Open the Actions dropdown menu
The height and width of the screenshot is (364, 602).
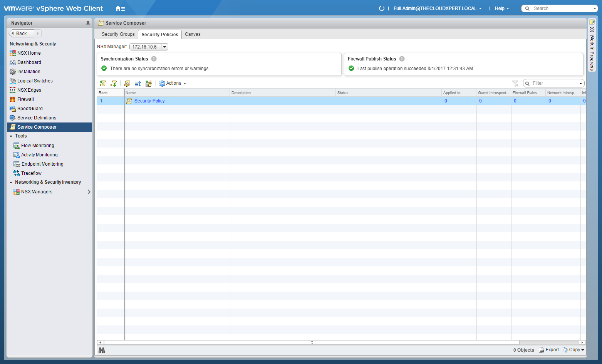[x=173, y=84]
